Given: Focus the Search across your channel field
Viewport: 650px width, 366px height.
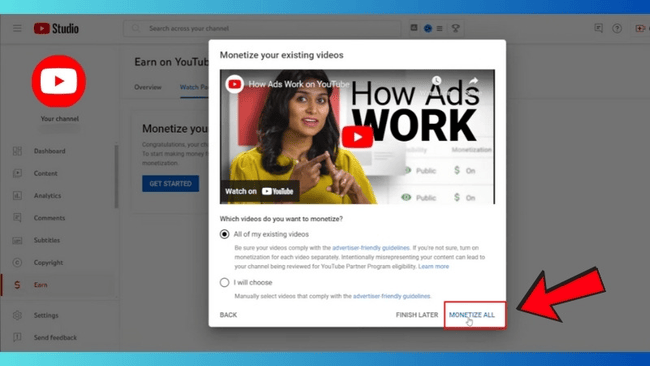Looking at the screenshot, I should tap(262, 28).
